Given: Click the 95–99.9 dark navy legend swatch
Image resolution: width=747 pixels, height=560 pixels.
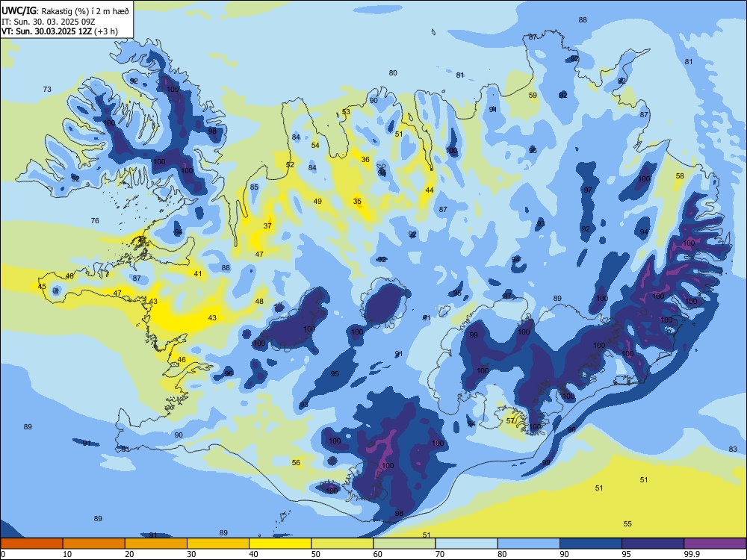Looking at the screenshot, I should pos(653,544).
